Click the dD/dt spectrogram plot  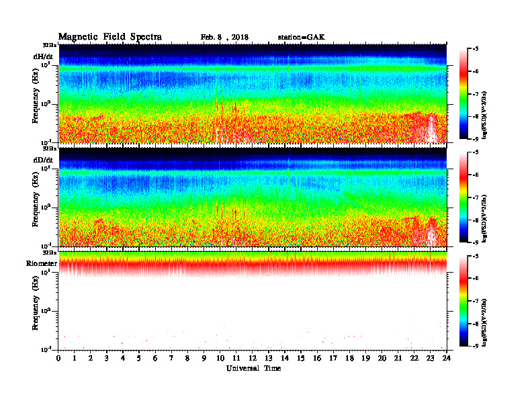[x=253, y=197]
